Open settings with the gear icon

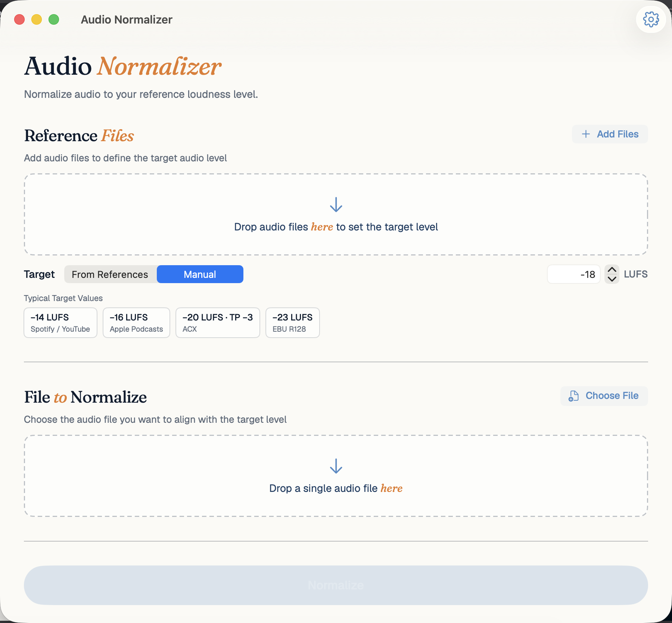coord(651,19)
